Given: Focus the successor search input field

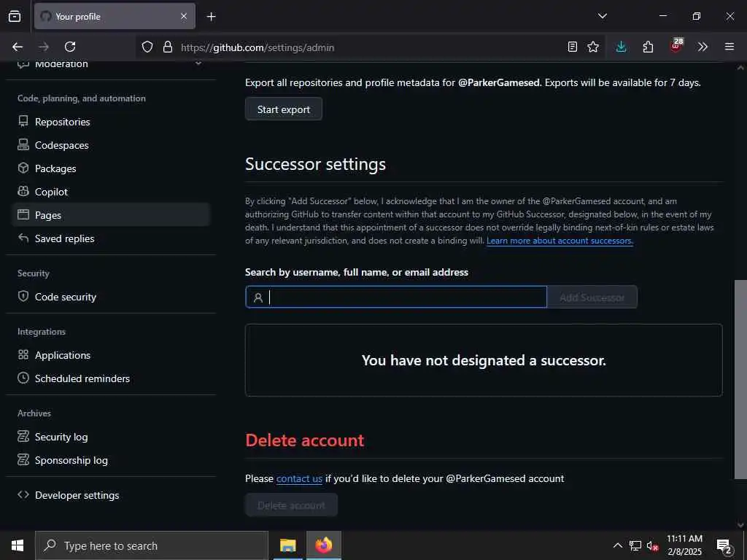Looking at the screenshot, I should (x=396, y=297).
